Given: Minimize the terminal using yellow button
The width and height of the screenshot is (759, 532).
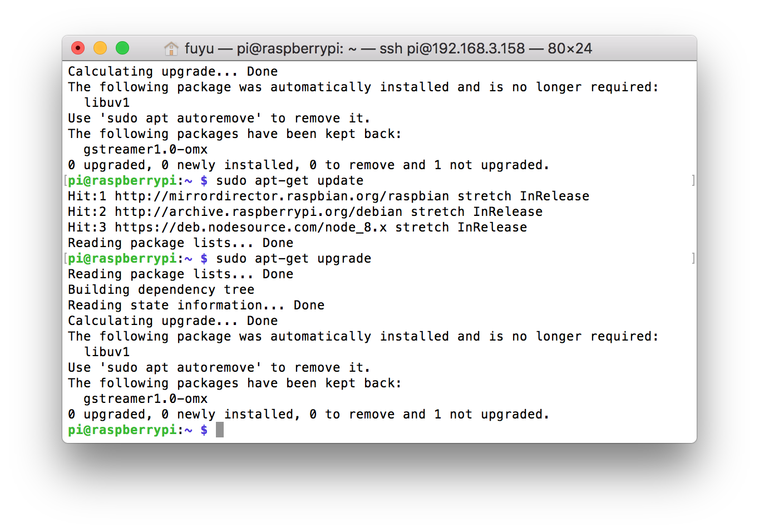Looking at the screenshot, I should [100, 48].
